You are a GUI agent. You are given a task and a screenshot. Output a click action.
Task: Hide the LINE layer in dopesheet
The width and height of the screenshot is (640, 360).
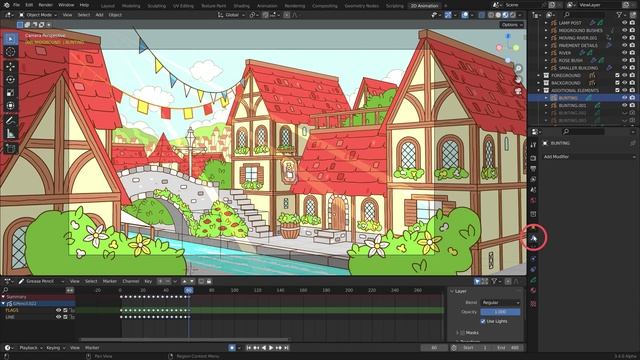[58, 317]
